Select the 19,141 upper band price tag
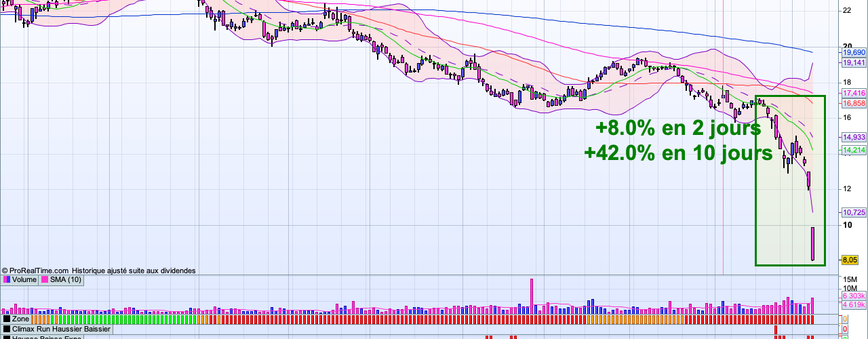 point(853,62)
